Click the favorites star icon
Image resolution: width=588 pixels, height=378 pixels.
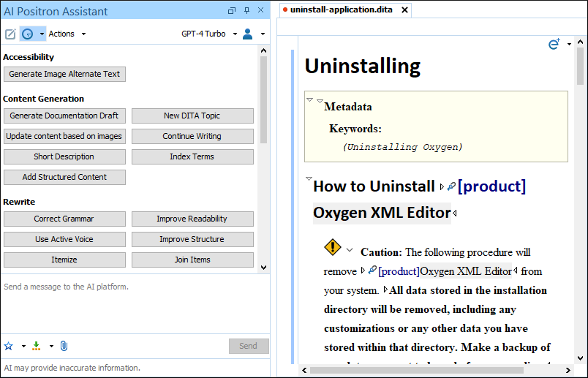tap(9, 346)
